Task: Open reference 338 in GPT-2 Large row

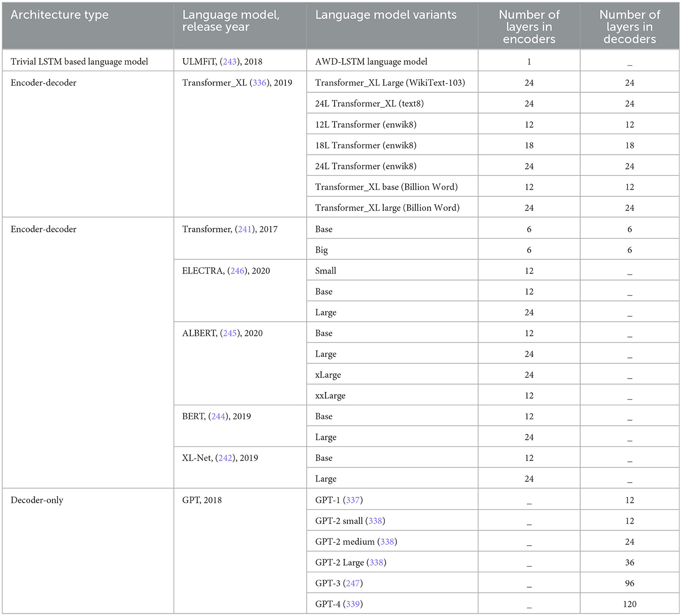Action: (376, 563)
